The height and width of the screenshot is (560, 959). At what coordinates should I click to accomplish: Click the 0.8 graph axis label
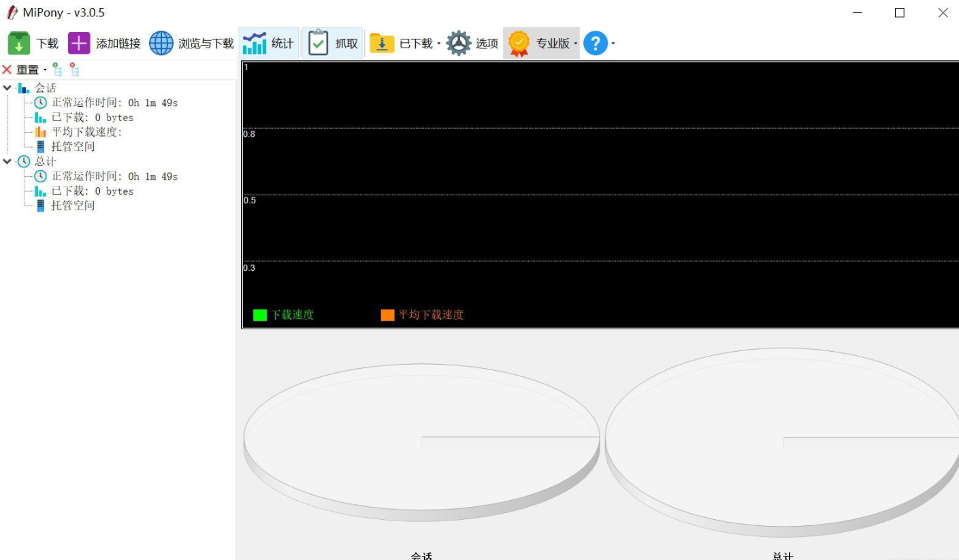click(249, 134)
